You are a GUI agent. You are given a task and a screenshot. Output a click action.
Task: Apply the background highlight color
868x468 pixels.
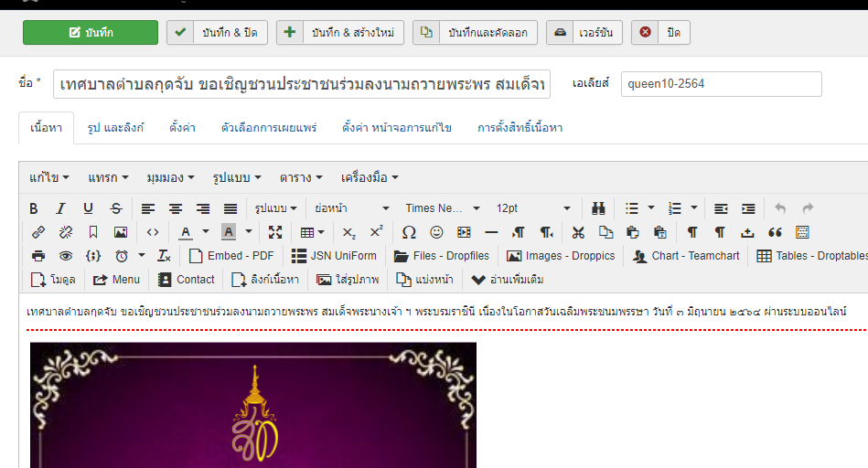click(x=229, y=232)
